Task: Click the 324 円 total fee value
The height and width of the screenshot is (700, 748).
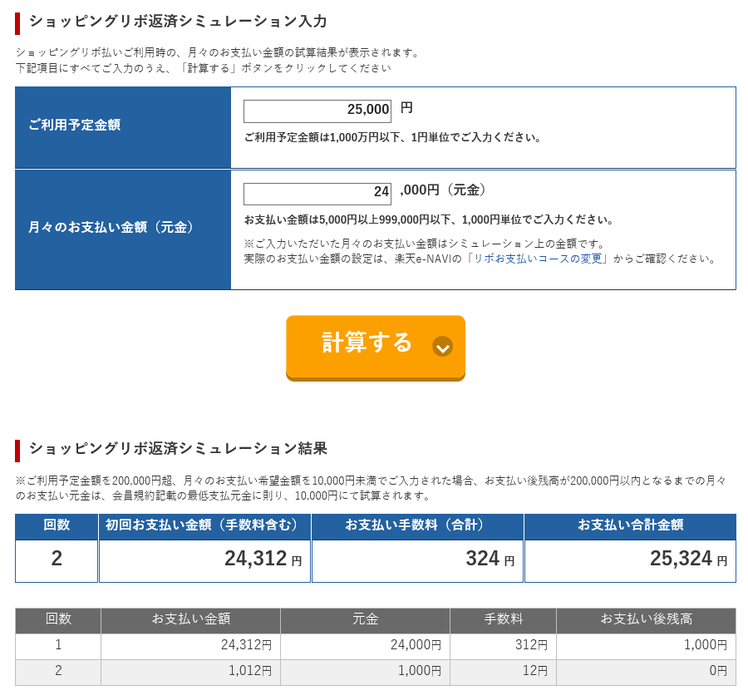Action: pos(490,559)
